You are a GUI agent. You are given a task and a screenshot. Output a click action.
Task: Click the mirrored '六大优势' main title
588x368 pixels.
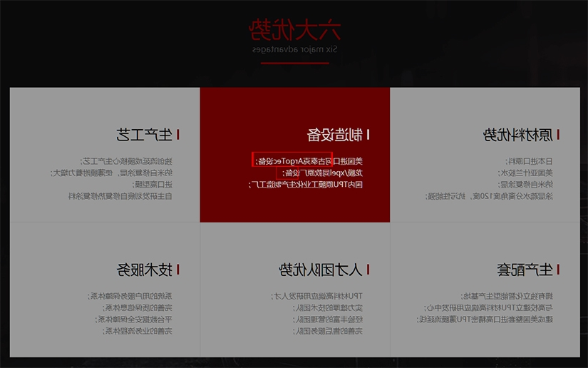[x=295, y=30]
